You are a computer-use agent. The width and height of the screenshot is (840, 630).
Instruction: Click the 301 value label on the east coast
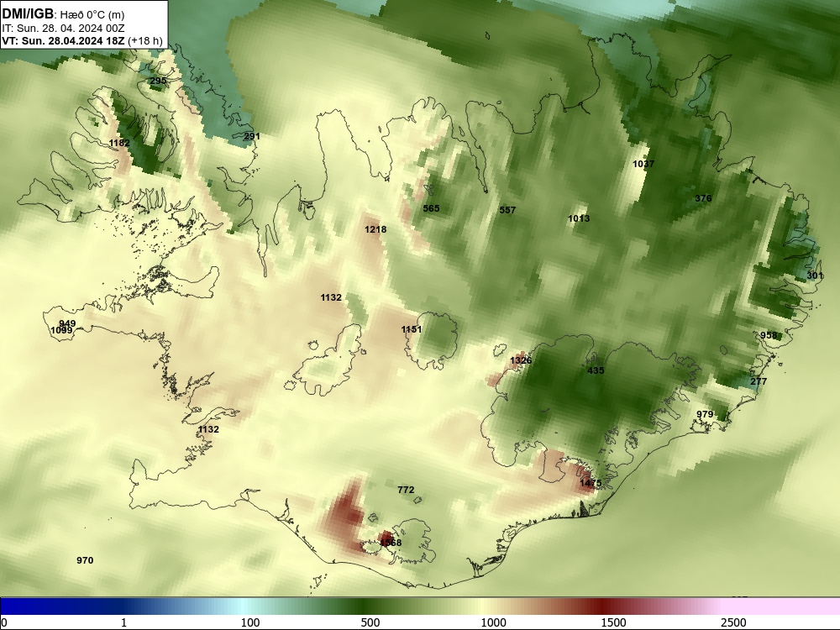(815, 276)
